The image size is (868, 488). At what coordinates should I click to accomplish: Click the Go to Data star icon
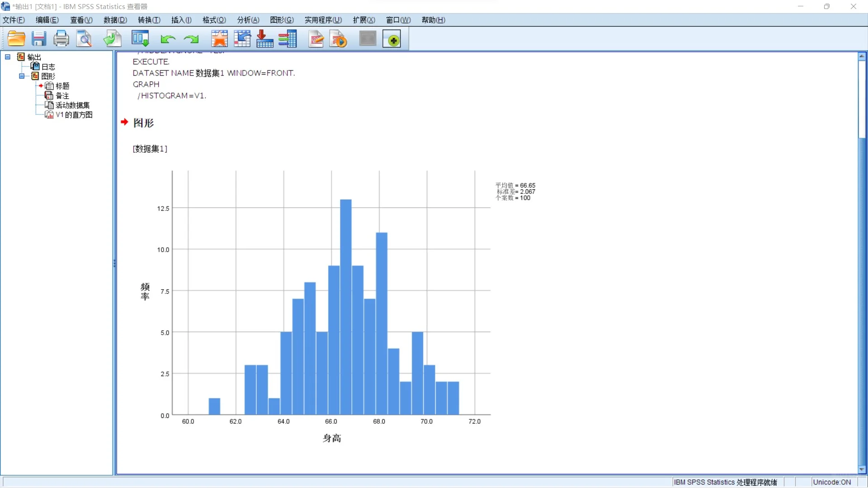click(x=219, y=39)
